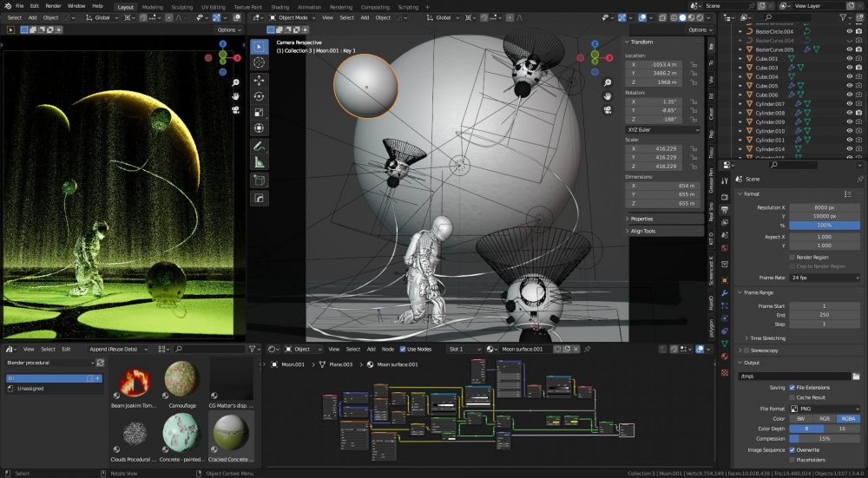Enable the Placeholders checkbox
Screen dimensions: 868x478
792,460
